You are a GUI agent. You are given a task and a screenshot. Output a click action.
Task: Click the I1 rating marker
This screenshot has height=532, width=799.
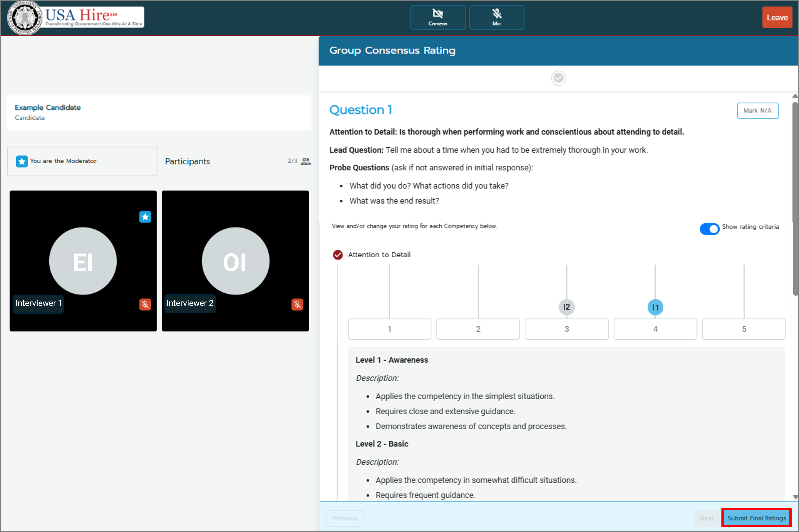pyautogui.click(x=655, y=307)
